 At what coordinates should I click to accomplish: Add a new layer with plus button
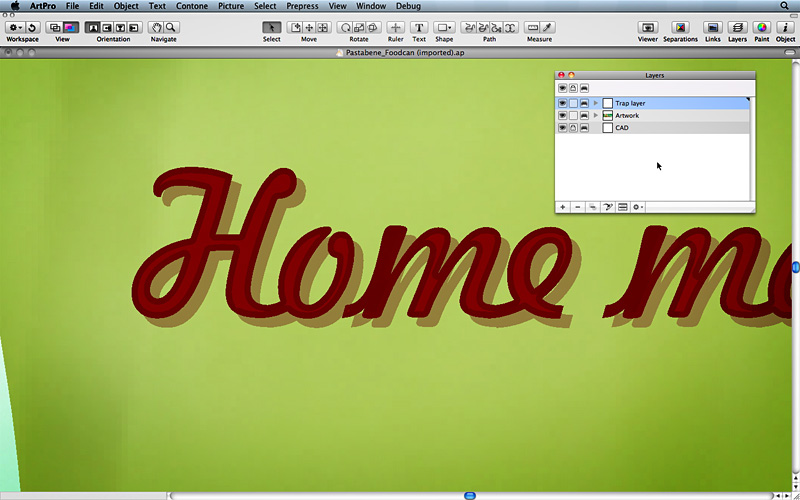(x=562, y=207)
